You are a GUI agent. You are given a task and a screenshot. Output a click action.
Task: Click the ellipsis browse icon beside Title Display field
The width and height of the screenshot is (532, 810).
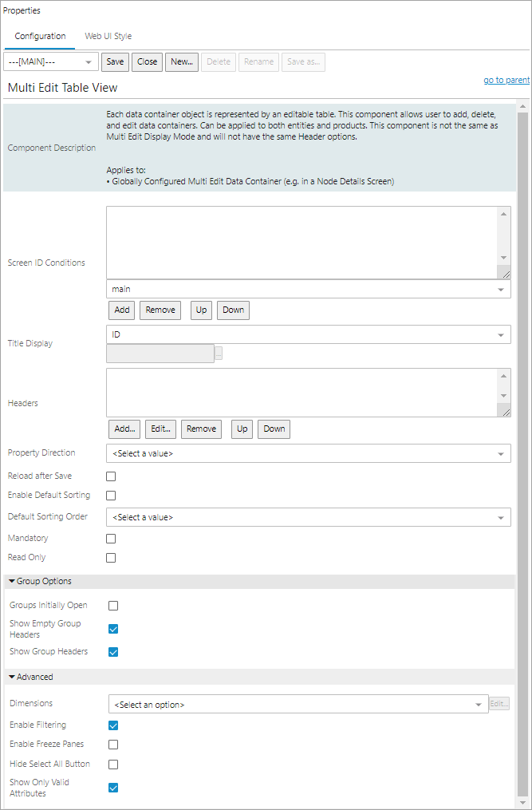click(x=217, y=354)
